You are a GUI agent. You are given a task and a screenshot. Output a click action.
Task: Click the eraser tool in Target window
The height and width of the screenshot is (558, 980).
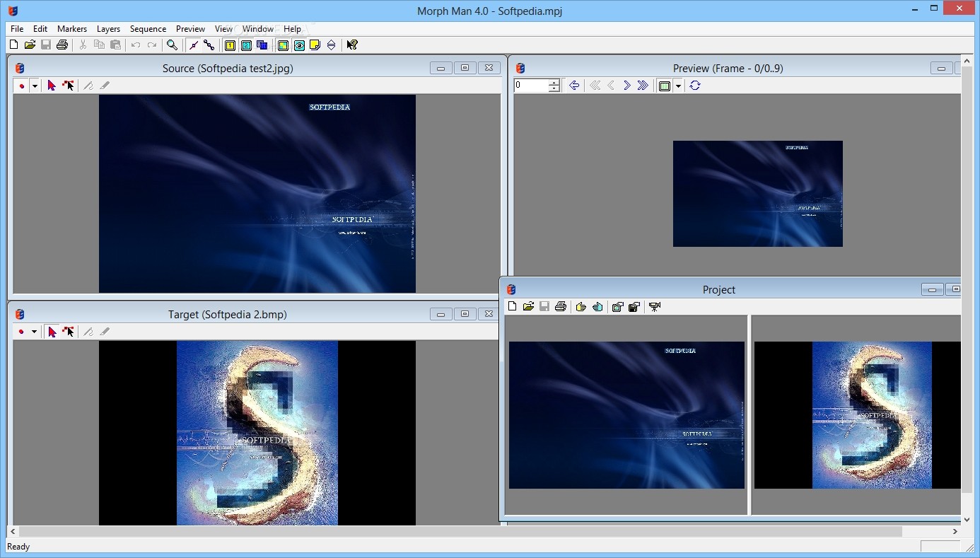tap(105, 332)
